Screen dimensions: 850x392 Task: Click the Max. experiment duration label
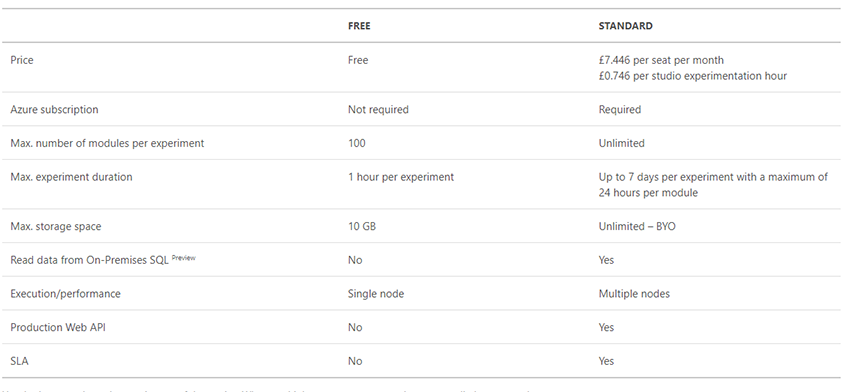(x=71, y=177)
